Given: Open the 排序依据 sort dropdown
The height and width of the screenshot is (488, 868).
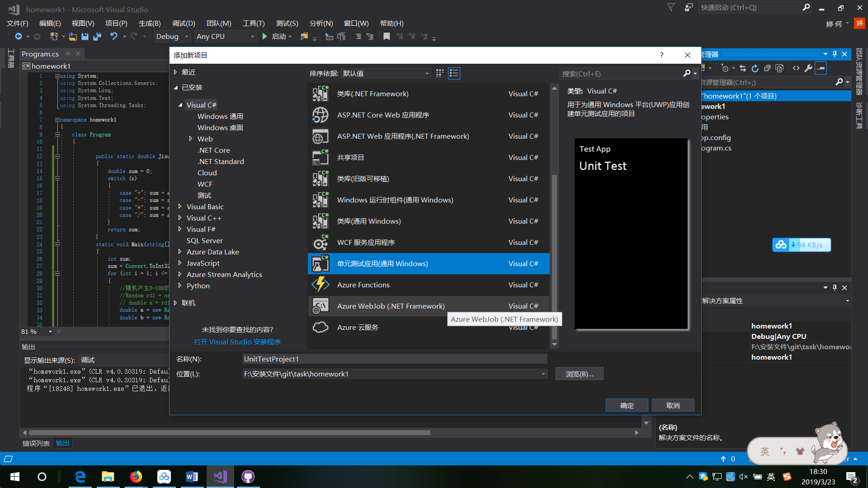Looking at the screenshot, I should tap(386, 73).
